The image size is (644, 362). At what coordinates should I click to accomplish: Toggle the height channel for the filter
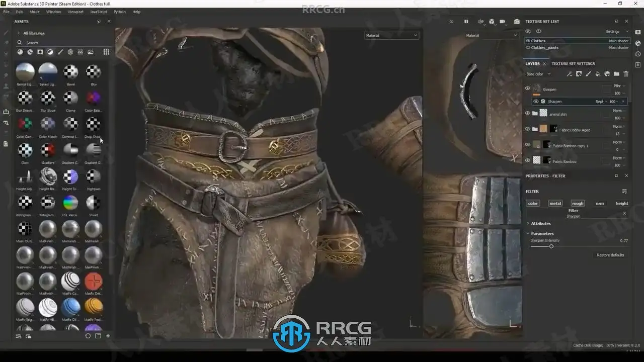click(x=622, y=203)
